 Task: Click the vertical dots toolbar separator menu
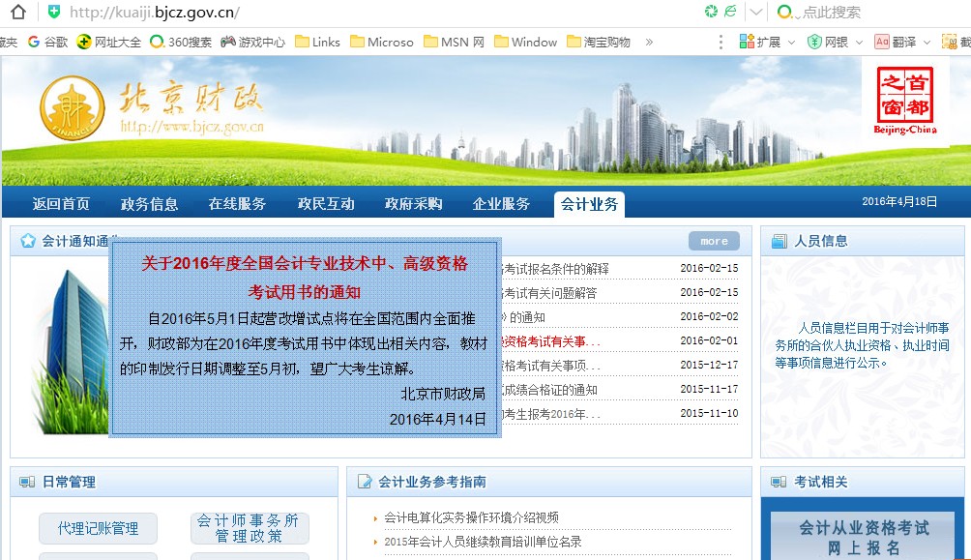tap(721, 43)
